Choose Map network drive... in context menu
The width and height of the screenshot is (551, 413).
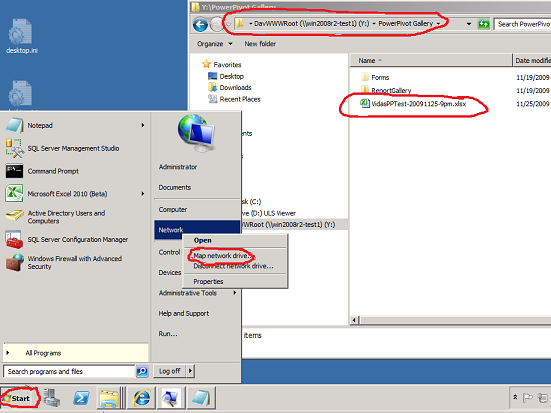coord(235,256)
